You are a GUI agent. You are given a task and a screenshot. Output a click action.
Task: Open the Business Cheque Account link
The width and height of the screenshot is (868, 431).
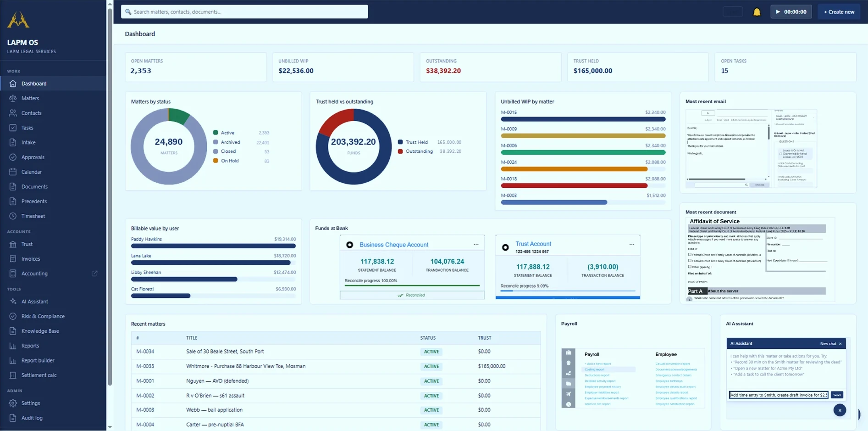[394, 245]
